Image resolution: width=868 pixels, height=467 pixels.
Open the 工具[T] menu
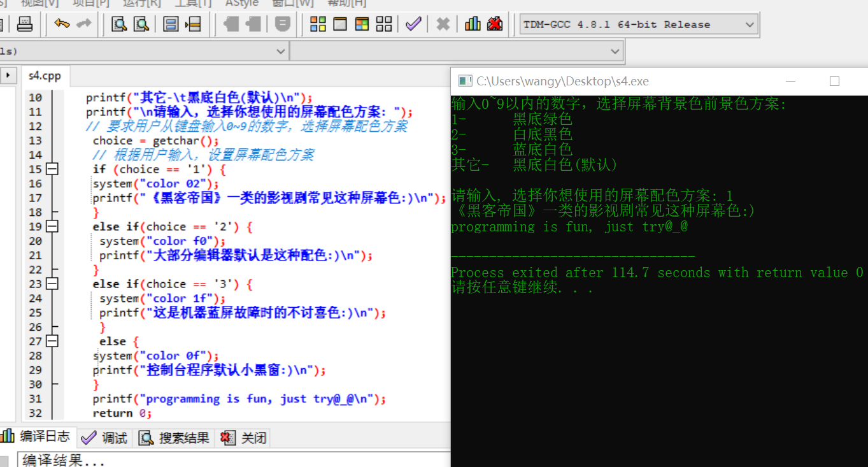[x=194, y=3]
